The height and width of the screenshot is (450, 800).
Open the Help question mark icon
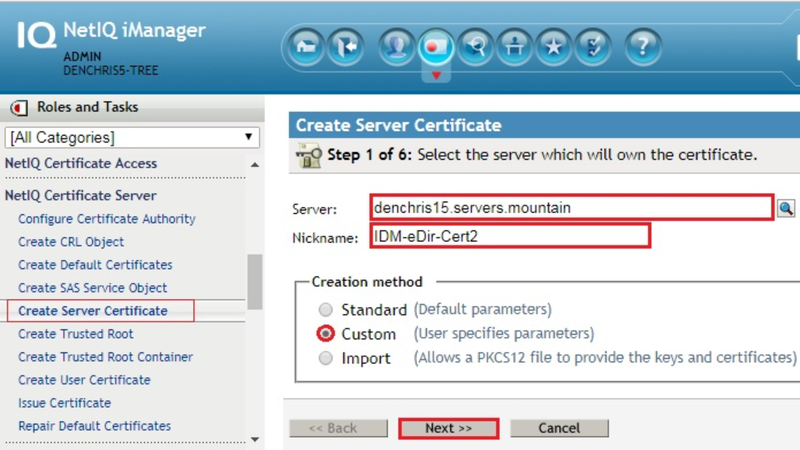click(x=643, y=47)
